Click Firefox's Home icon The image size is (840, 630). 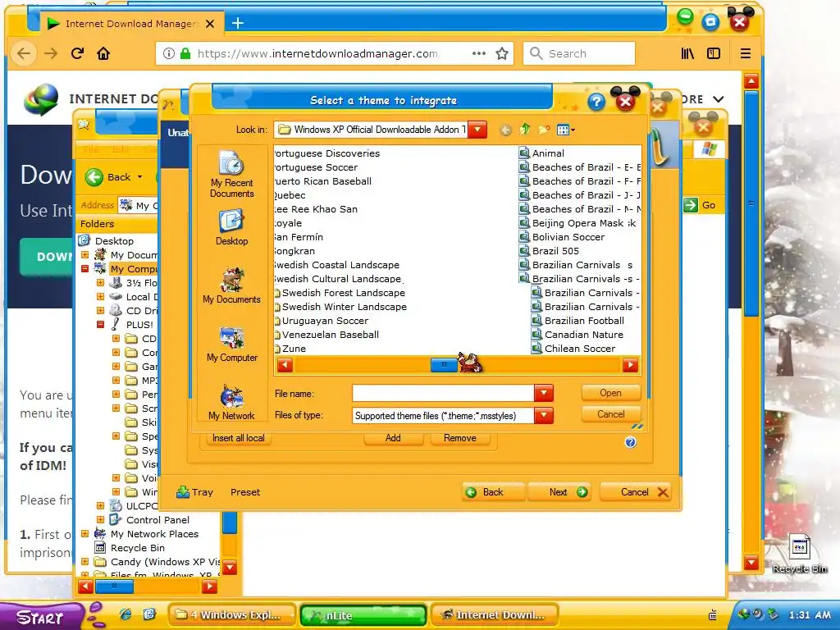pyautogui.click(x=103, y=53)
